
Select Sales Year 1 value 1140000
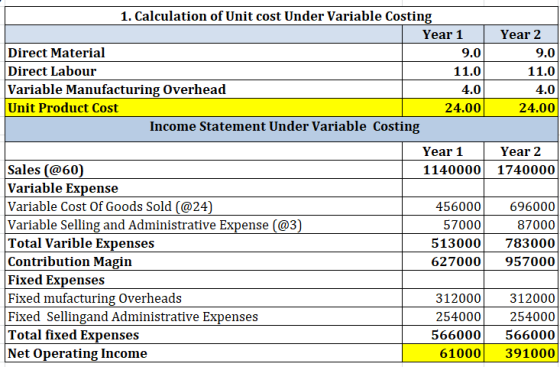click(443, 170)
